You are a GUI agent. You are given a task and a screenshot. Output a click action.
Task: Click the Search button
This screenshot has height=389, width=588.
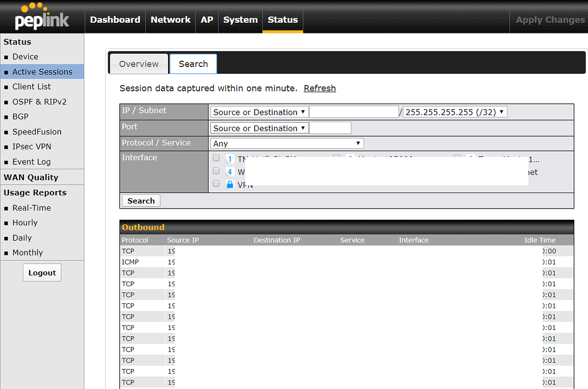(x=140, y=200)
